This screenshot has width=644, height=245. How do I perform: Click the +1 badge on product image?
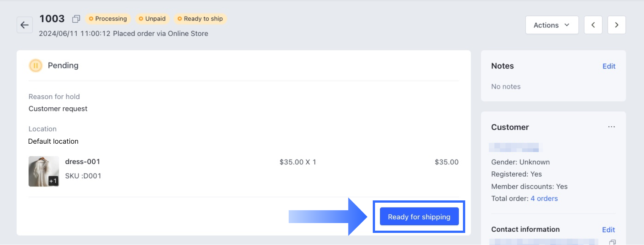pyautogui.click(x=53, y=181)
